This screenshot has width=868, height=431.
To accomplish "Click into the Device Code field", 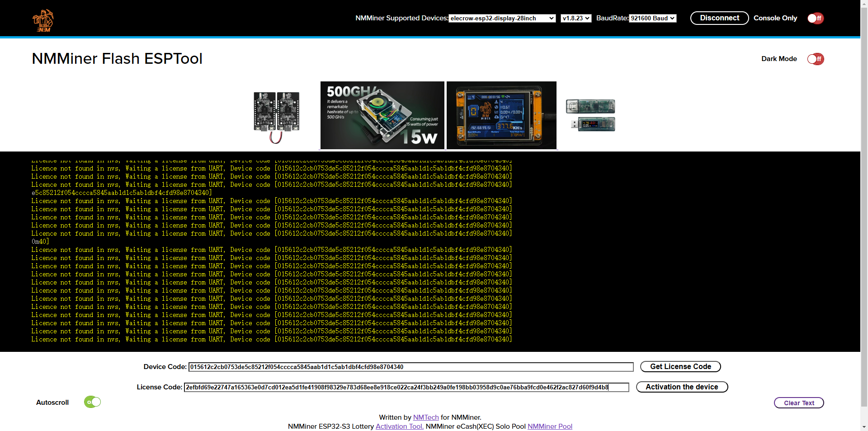I will tap(410, 367).
